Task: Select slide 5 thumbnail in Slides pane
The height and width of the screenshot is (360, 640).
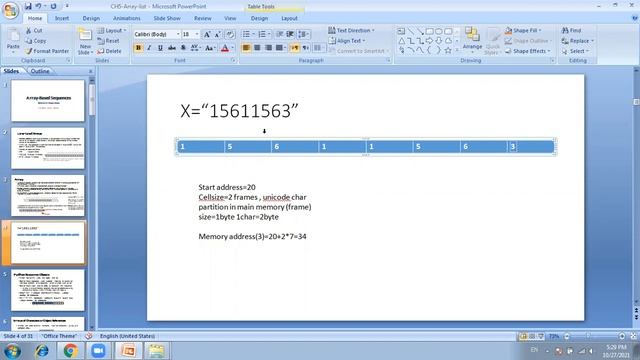Action: [48, 290]
